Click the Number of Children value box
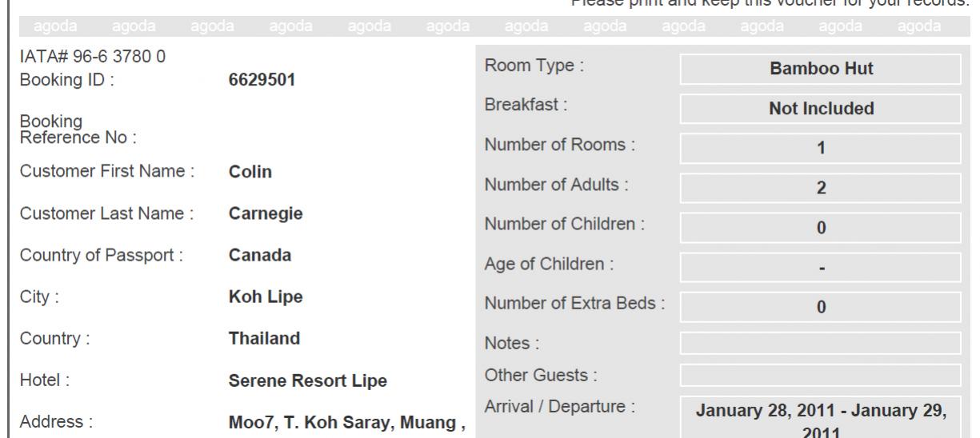The image size is (980, 438). (820, 226)
